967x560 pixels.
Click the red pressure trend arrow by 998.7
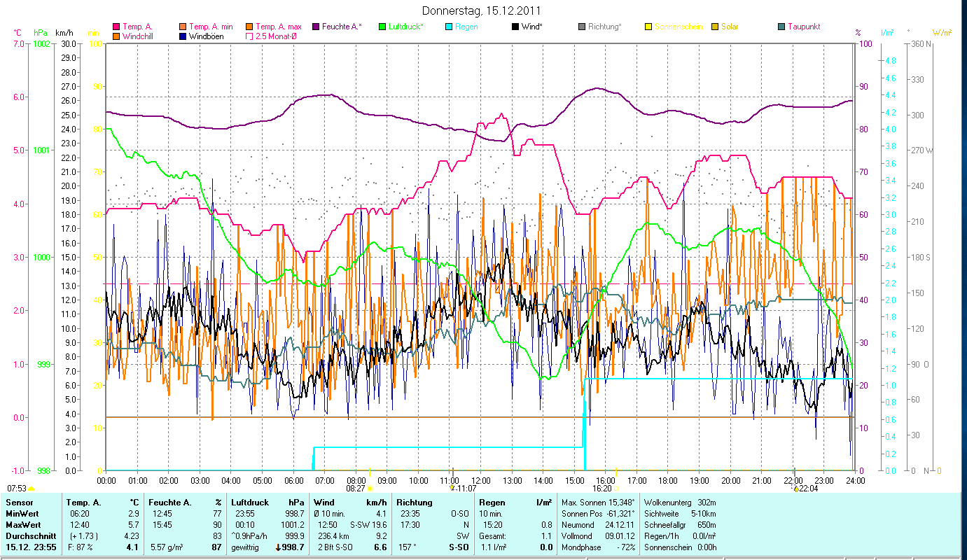[x=279, y=547]
